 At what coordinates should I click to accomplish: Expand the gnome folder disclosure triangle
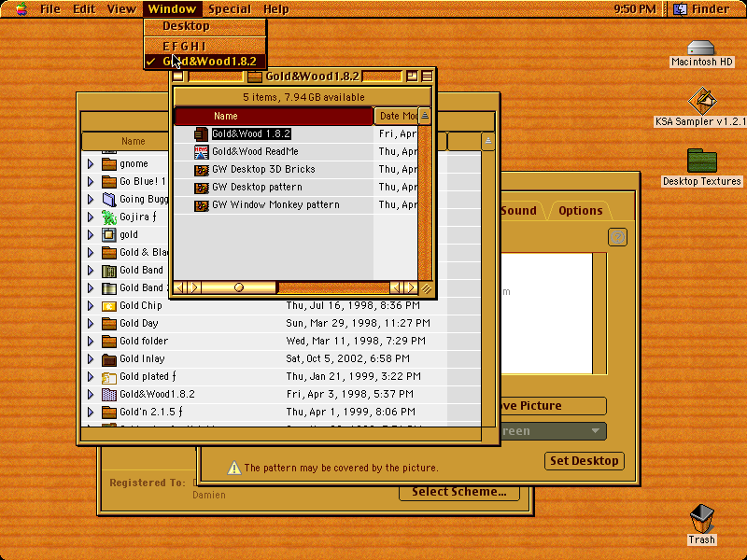pyautogui.click(x=91, y=164)
